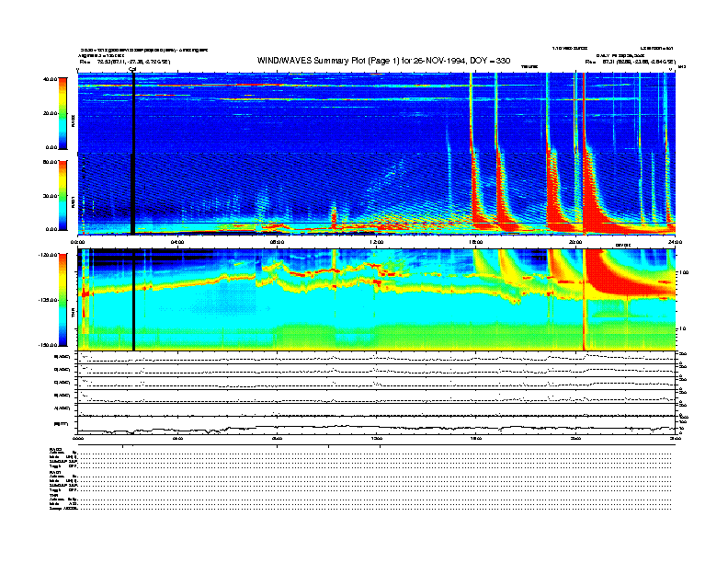Click the 20.00 label on RAD2 scale
The image size is (728, 563).
click(50, 113)
